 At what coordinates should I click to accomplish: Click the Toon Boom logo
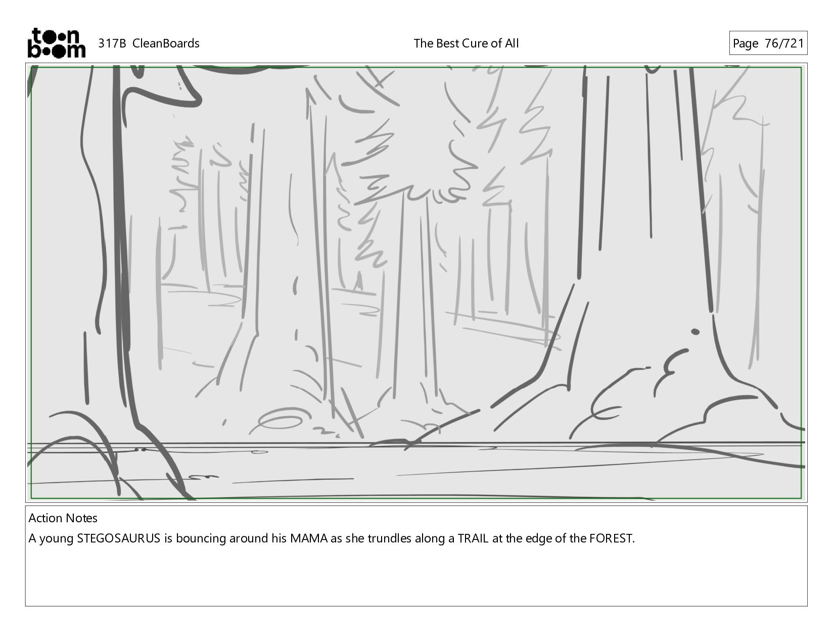coord(56,43)
